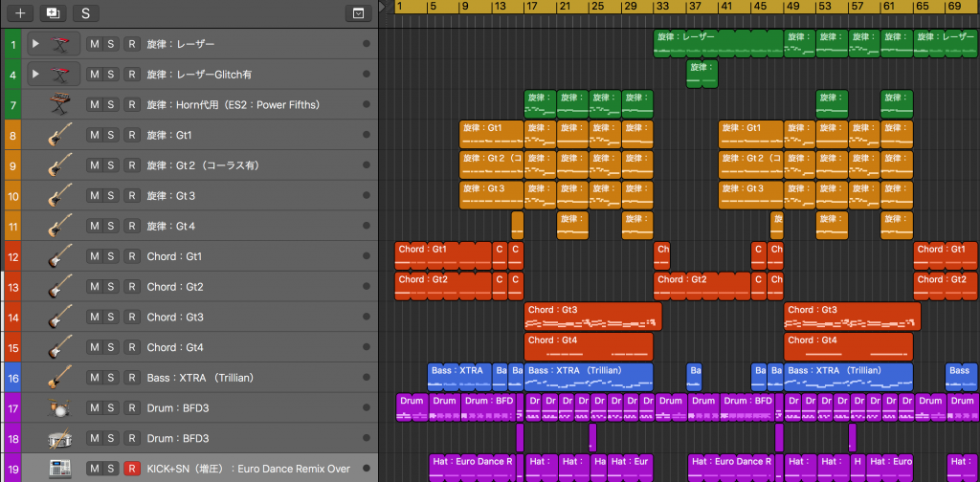The width and height of the screenshot is (980, 482).
Task: Mute the Chord：Gt1 track
Action: 94,256
